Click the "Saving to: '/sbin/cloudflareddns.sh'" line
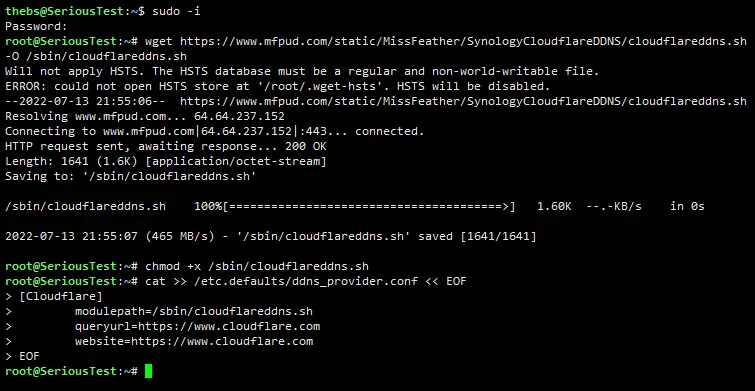The image size is (755, 391). click(x=130, y=176)
